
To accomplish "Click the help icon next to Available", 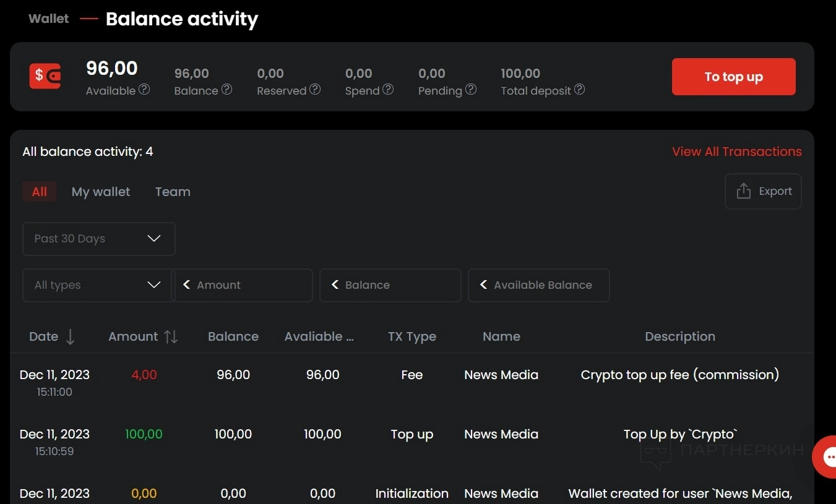I will [144, 90].
